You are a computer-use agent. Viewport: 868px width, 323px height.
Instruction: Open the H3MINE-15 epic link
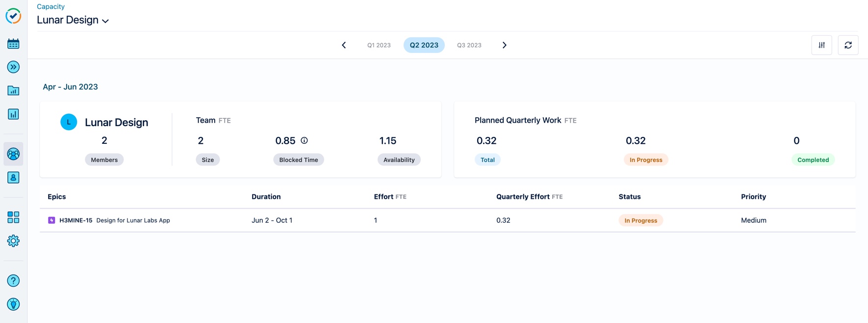click(x=76, y=220)
